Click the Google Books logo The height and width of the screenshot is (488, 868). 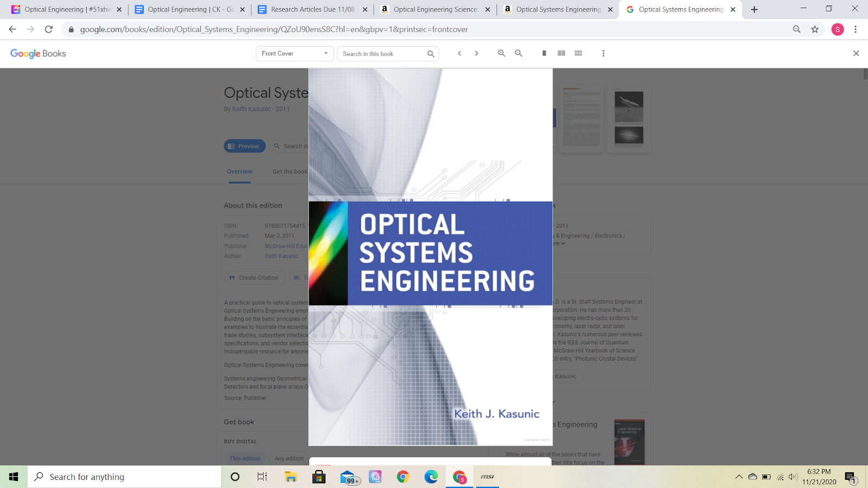(x=38, y=53)
